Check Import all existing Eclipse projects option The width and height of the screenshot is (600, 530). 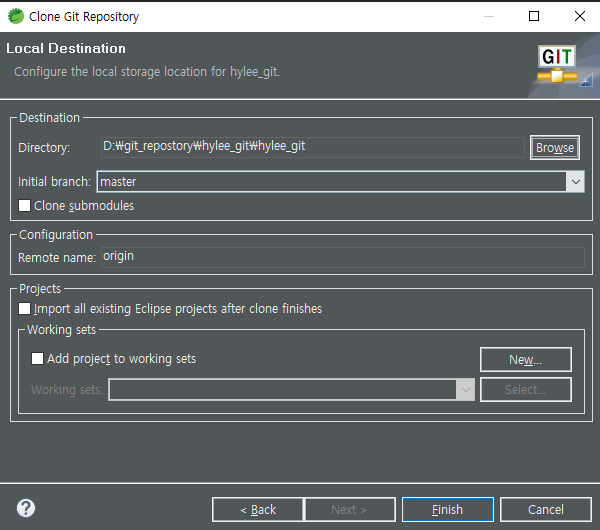click(x=25, y=309)
